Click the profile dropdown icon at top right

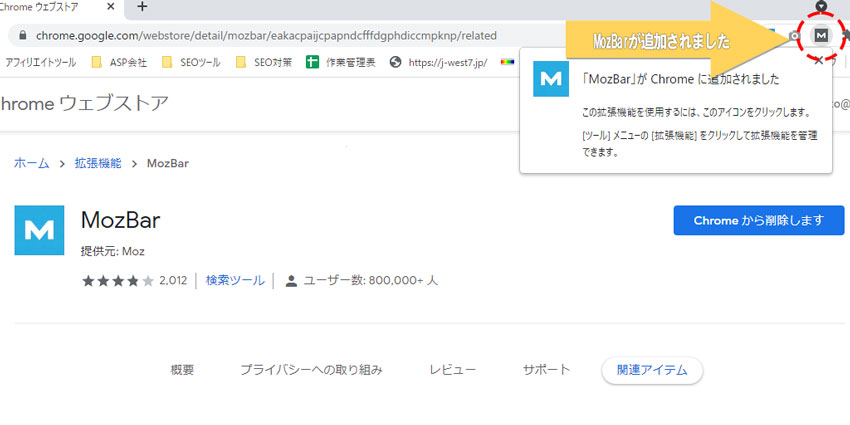822,6
